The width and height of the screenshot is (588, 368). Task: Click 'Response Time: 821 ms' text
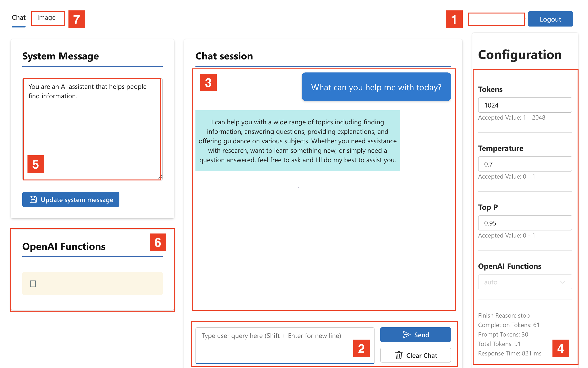click(x=509, y=353)
